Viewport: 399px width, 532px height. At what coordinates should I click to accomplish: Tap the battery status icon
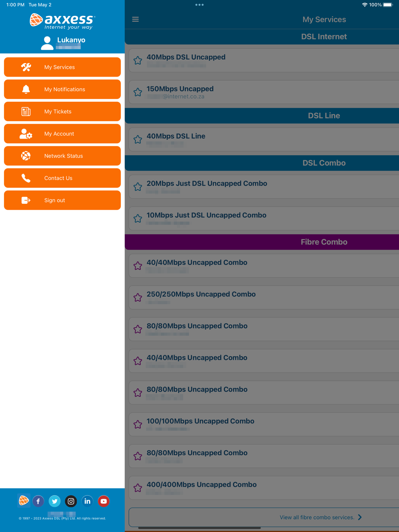[388, 5]
